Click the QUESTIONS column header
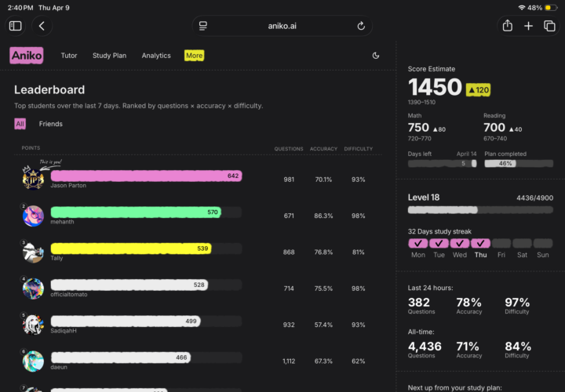Image resolution: width=565 pixels, height=392 pixels. tap(289, 149)
